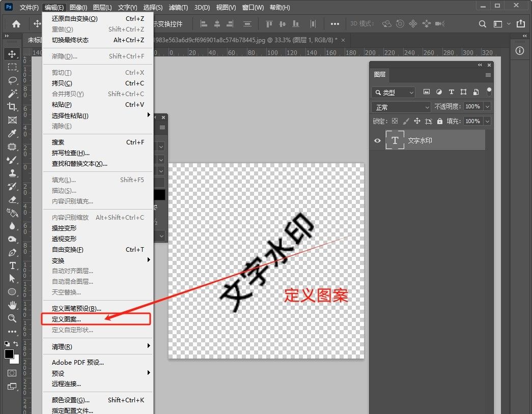Open the workspace switcher dropdown
Screen dimensions: 532x414
(x=501, y=24)
